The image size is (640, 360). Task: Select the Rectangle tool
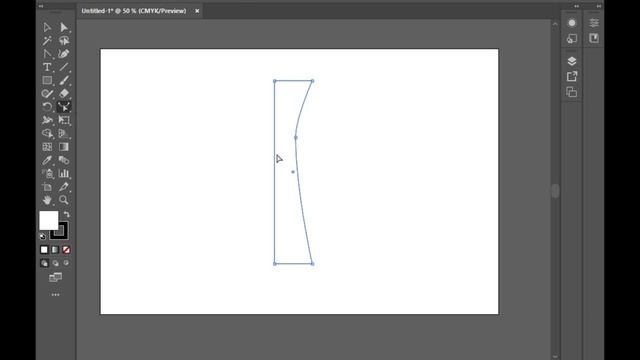pyautogui.click(x=47, y=80)
